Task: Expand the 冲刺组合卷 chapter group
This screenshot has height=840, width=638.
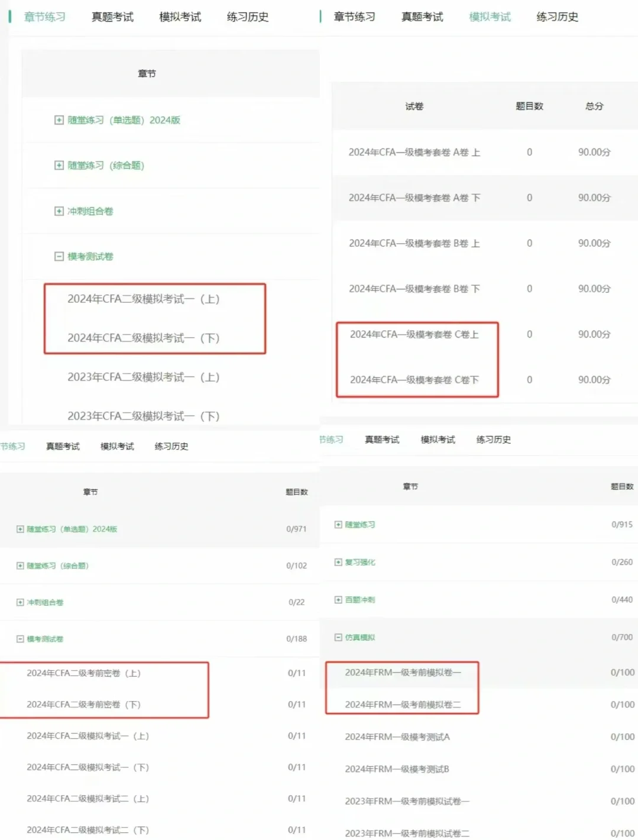Action: tap(59, 211)
